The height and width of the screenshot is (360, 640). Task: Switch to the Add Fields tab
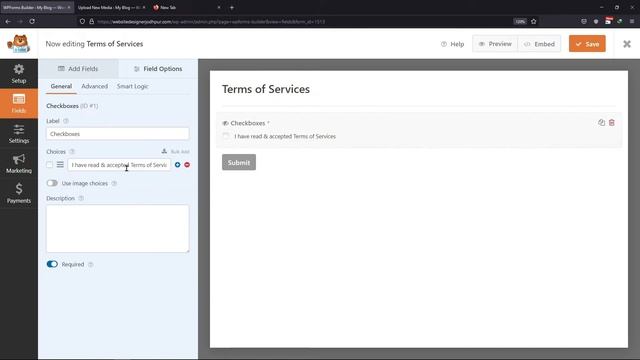78,69
